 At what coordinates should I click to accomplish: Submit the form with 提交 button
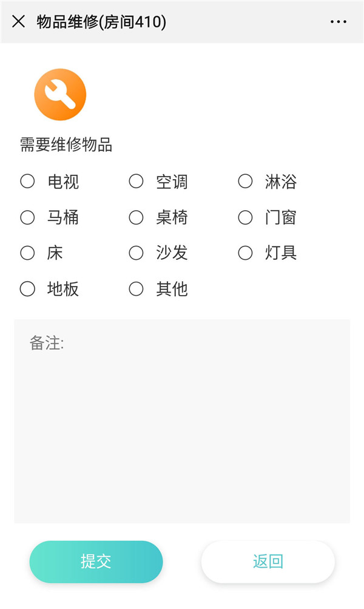coord(96,562)
